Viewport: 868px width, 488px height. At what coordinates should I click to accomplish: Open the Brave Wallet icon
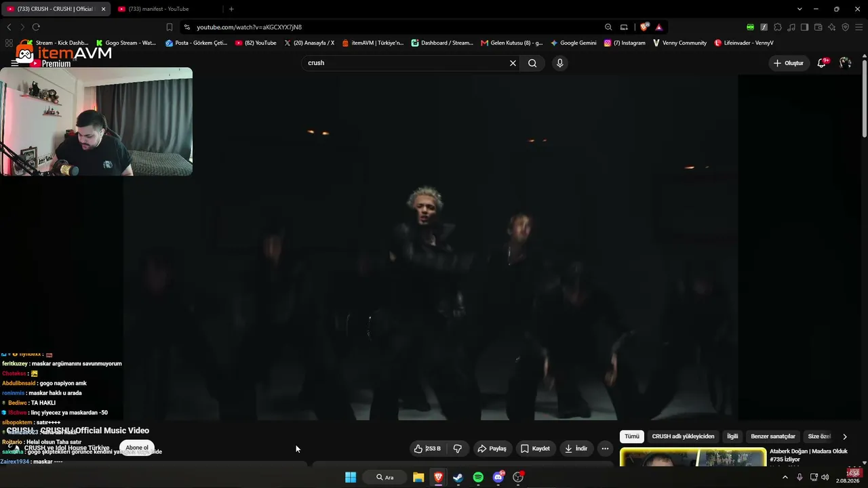tap(818, 27)
